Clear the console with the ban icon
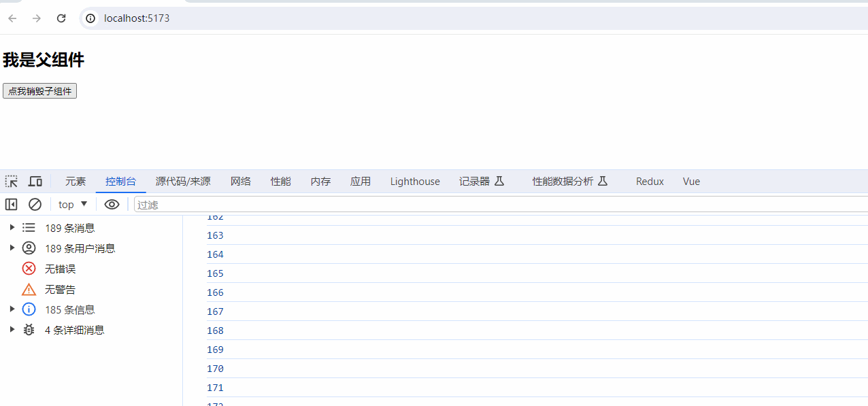868x406 pixels. [x=35, y=204]
